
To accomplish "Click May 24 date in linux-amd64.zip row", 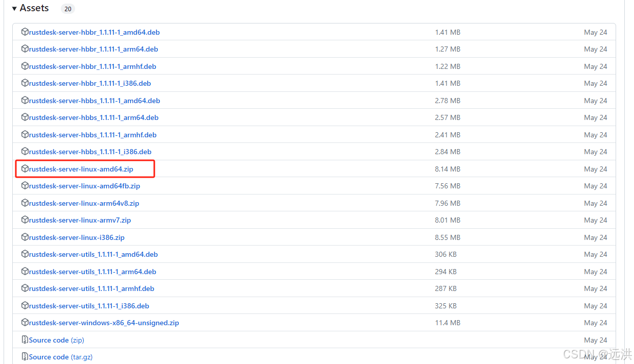I will [596, 169].
